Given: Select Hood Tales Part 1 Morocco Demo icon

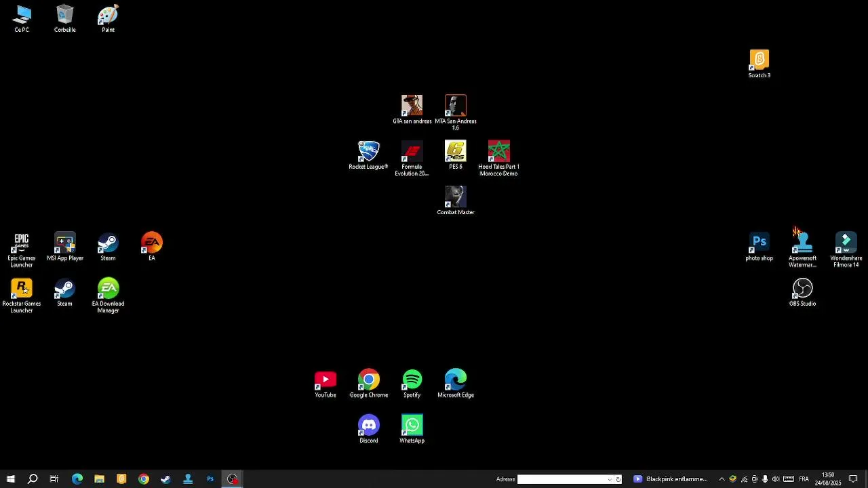Looking at the screenshot, I should [x=499, y=159].
